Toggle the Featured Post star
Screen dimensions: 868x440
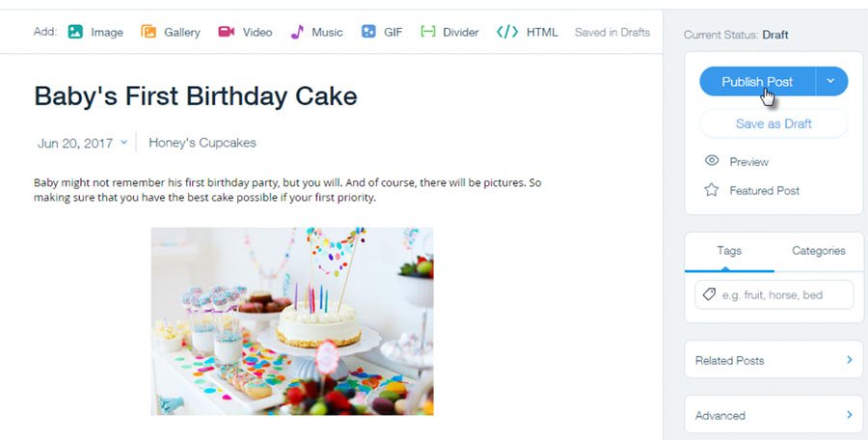tap(712, 190)
